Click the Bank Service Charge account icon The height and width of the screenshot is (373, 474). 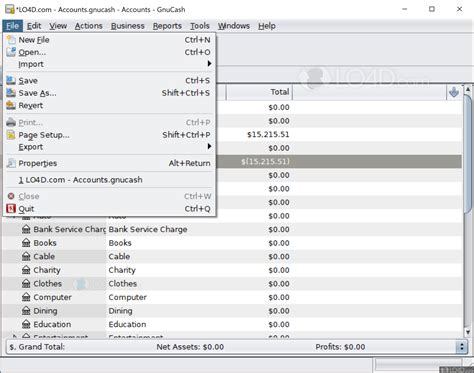click(x=26, y=229)
